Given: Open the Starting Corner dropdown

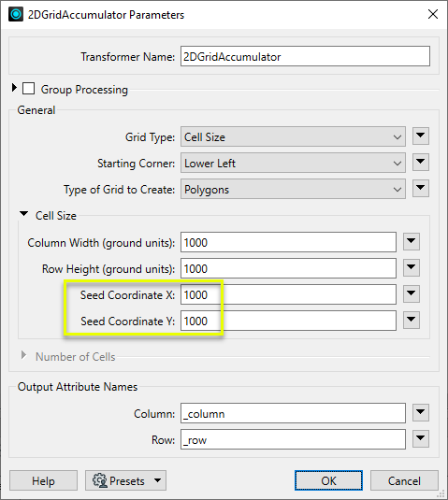Looking at the screenshot, I should click(x=293, y=163).
